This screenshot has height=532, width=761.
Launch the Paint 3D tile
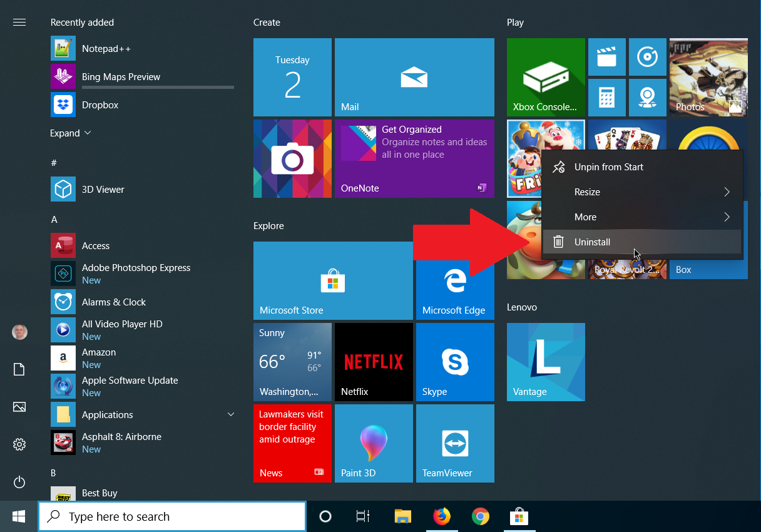point(374,443)
